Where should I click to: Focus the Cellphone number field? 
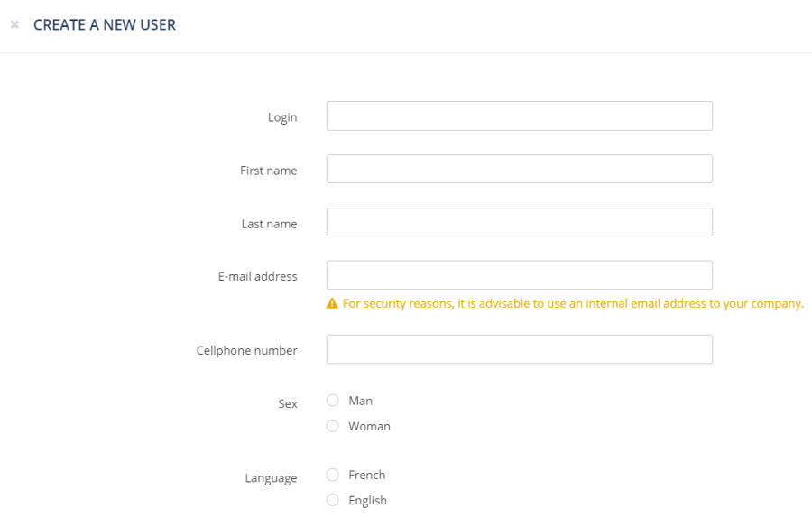(x=519, y=350)
